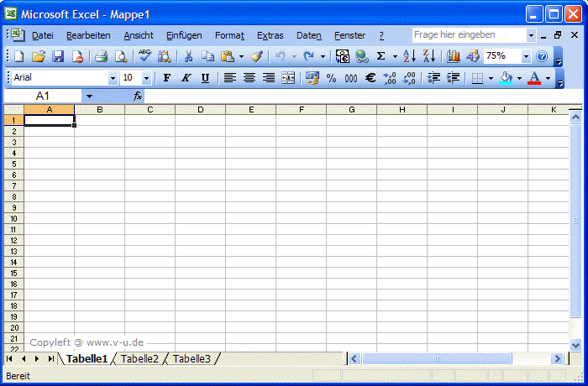Switch to the Tabelle2 sheet tab
Screen dimensions: 588x386
[x=139, y=359]
